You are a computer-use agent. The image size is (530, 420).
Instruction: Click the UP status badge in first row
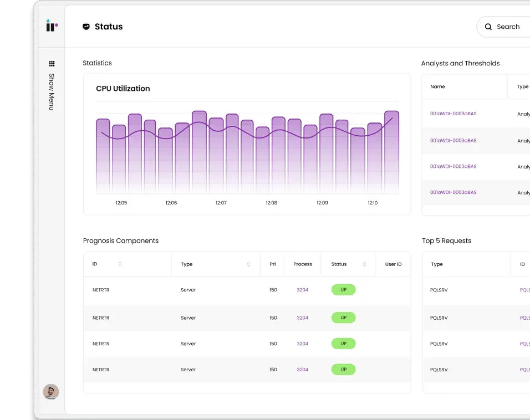(x=343, y=290)
